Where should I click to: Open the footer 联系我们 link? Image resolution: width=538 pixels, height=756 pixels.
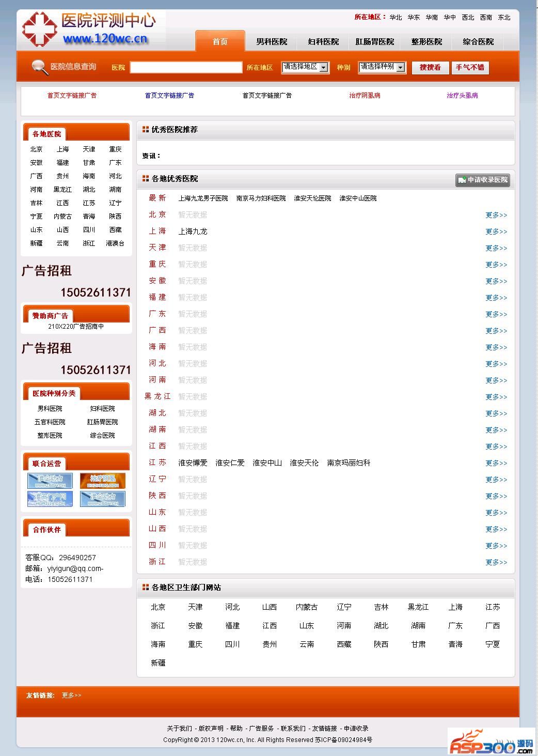click(293, 728)
